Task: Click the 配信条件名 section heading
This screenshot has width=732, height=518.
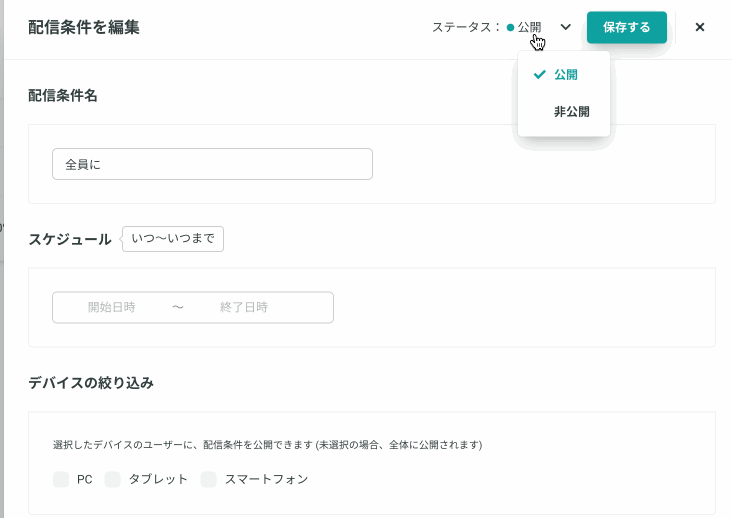Action: pyautogui.click(x=63, y=96)
